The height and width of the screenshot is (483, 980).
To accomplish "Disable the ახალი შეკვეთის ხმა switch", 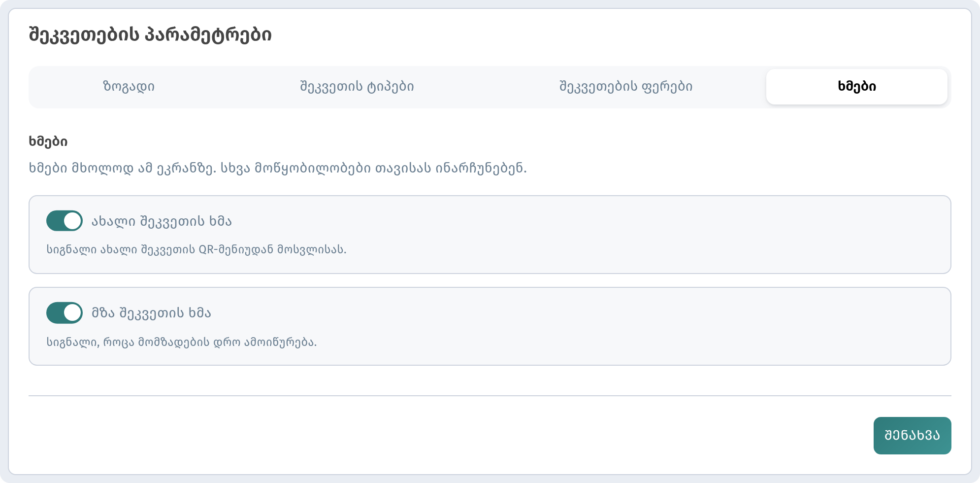I will tap(65, 221).
